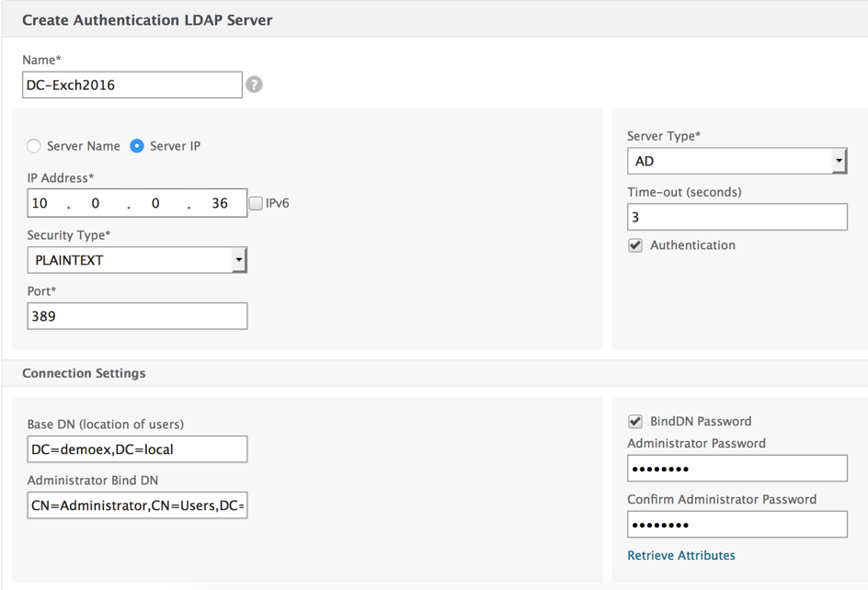The image size is (868, 590).
Task: Focus the Time-out seconds field
Action: coord(737,217)
